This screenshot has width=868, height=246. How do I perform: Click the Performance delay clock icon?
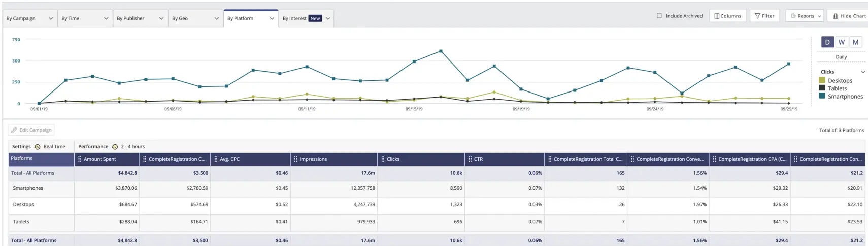click(x=115, y=147)
